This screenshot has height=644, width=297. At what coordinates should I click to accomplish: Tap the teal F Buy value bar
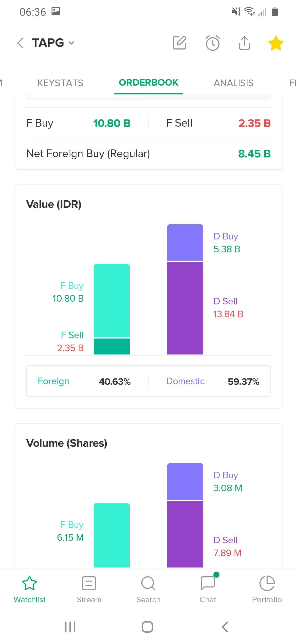[112, 300]
